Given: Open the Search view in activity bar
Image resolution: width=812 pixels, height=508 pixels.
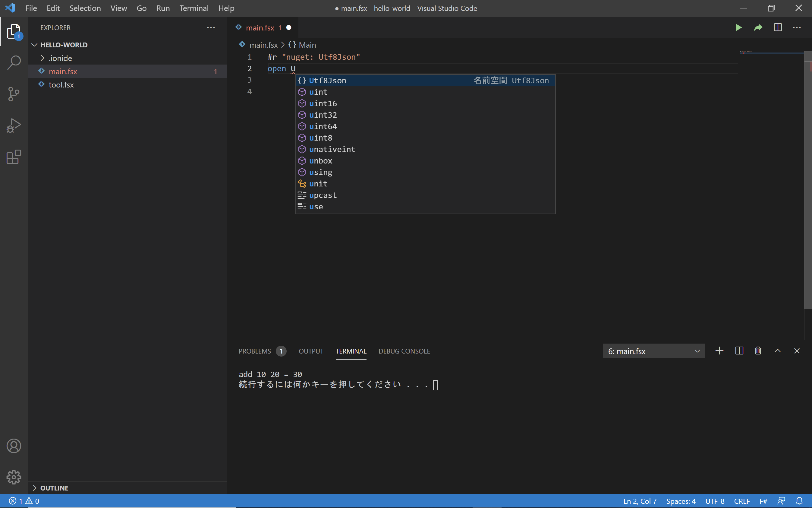Looking at the screenshot, I should [x=14, y=62].
